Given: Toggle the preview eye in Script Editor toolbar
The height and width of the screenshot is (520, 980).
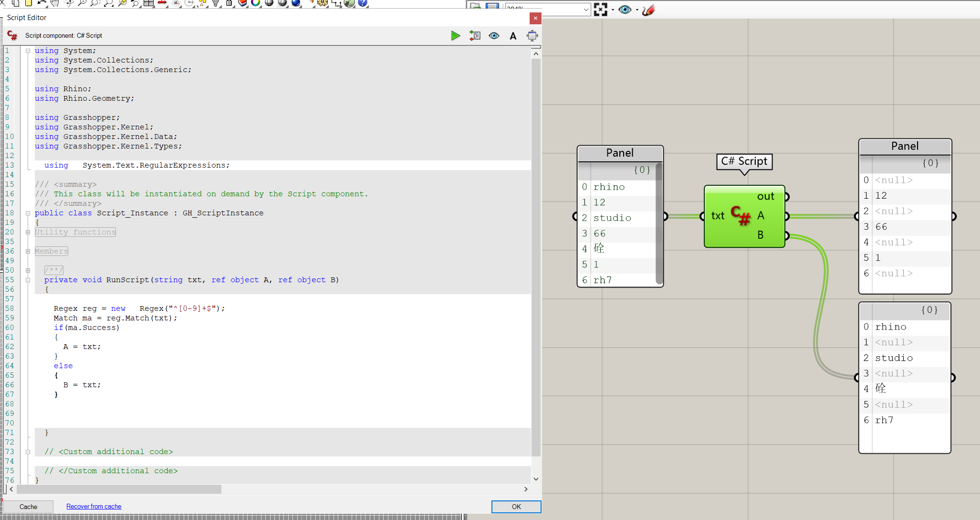Looking at the screenshot, I should 494,35.
